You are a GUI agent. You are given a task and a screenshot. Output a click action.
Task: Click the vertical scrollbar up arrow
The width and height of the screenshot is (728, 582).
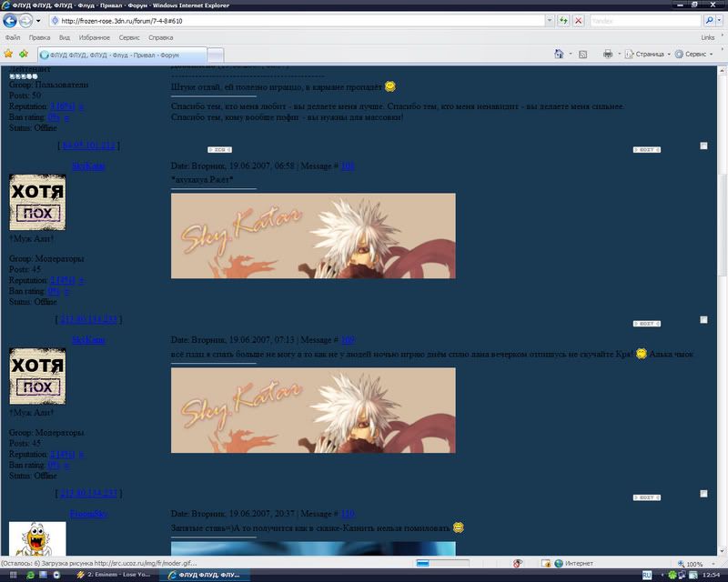click(x=722, y=71)
